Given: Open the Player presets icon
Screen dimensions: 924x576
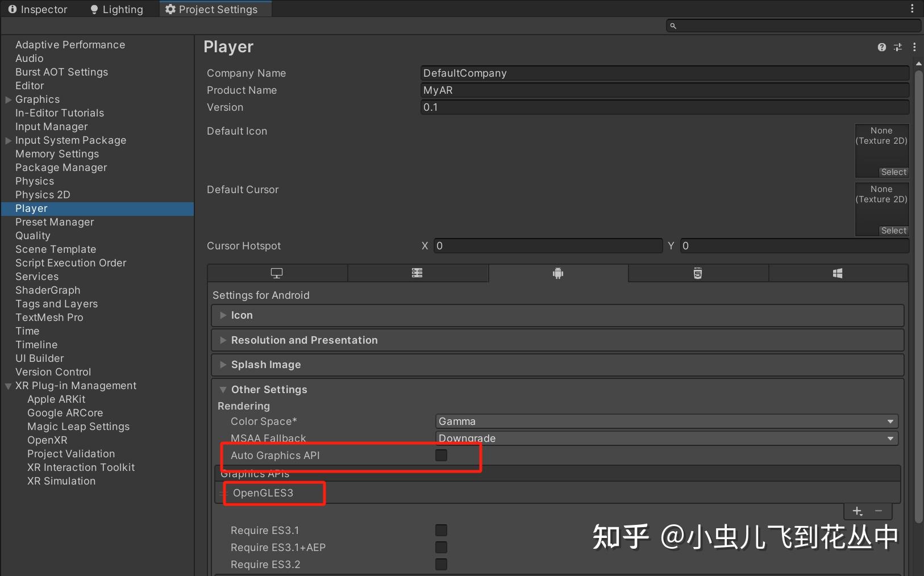Looking at the screenshot, I should tap(898, 47).
